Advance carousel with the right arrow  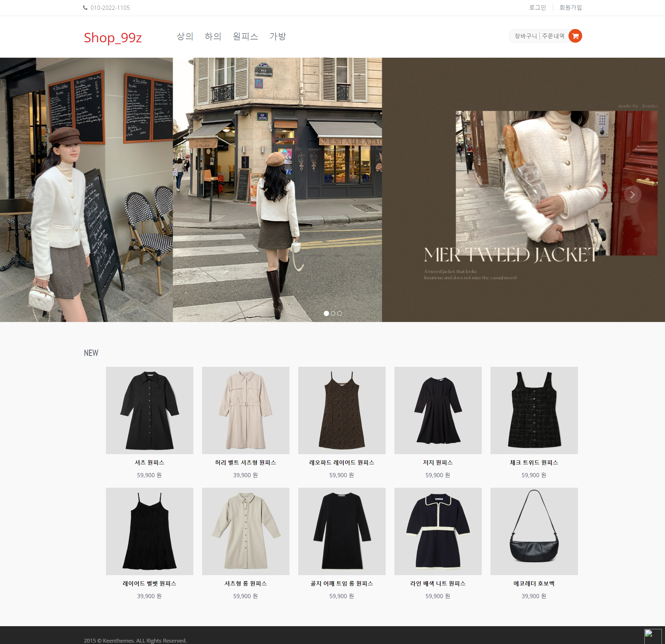632,195
